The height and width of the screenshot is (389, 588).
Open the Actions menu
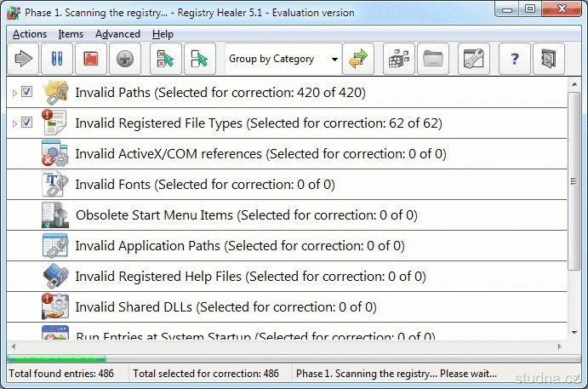(30, 34)
